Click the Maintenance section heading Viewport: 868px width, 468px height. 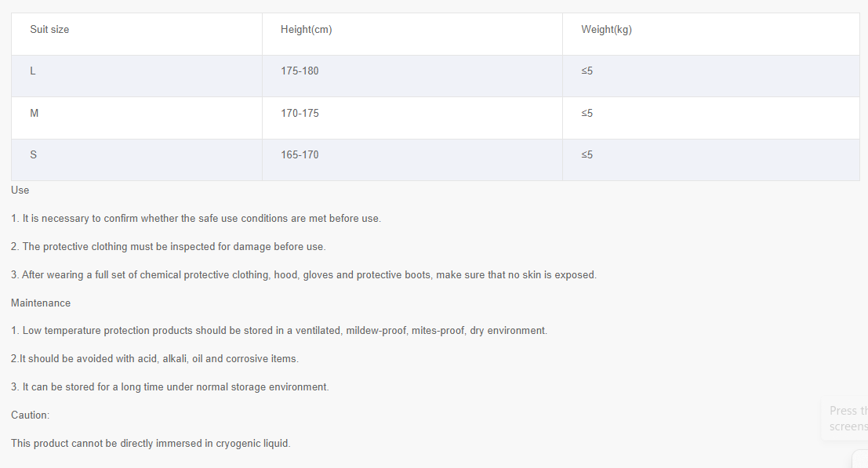41,303
